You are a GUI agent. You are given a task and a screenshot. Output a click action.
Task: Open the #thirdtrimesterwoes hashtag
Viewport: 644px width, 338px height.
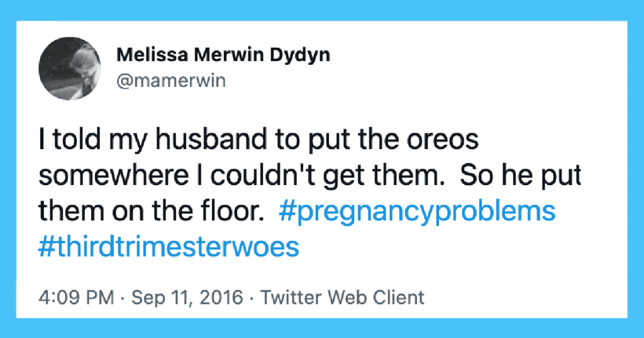(169, 247)
